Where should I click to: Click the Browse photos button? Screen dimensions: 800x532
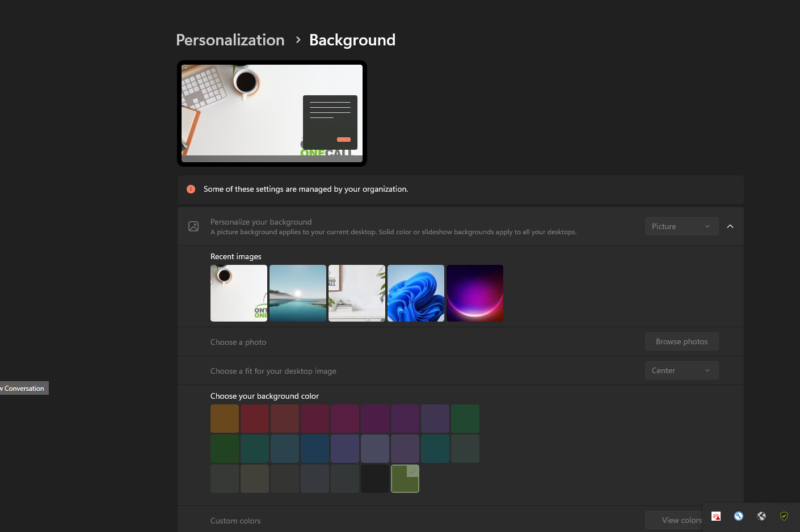681,341
